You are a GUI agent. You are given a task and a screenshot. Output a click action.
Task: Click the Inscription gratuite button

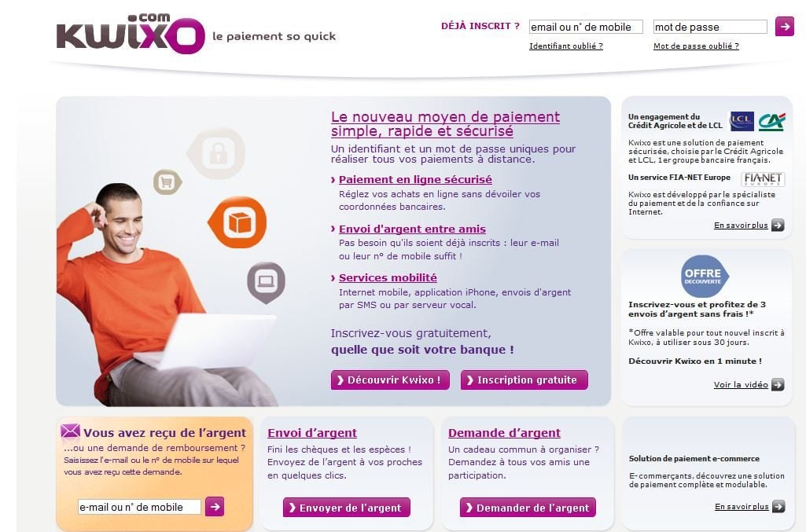pos(524,380)
